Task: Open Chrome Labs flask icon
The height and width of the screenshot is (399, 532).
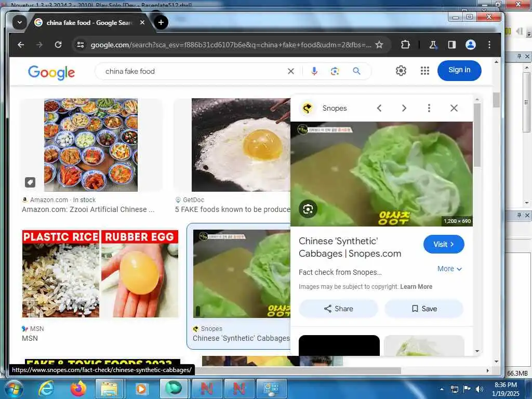Action: coord(433,45)
